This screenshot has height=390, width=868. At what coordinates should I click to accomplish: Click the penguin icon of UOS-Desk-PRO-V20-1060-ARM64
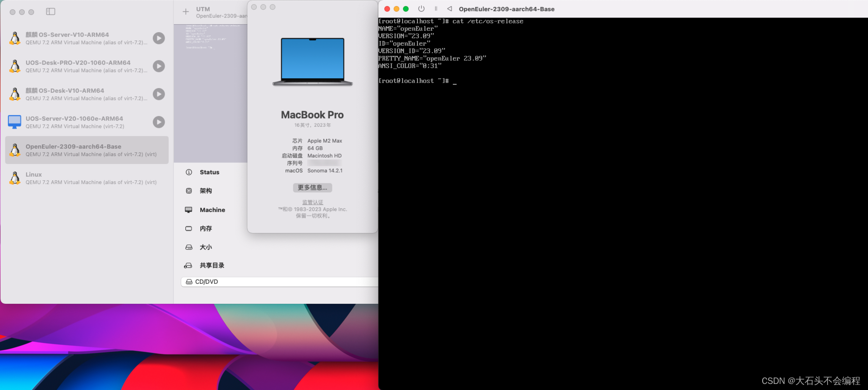15,66
